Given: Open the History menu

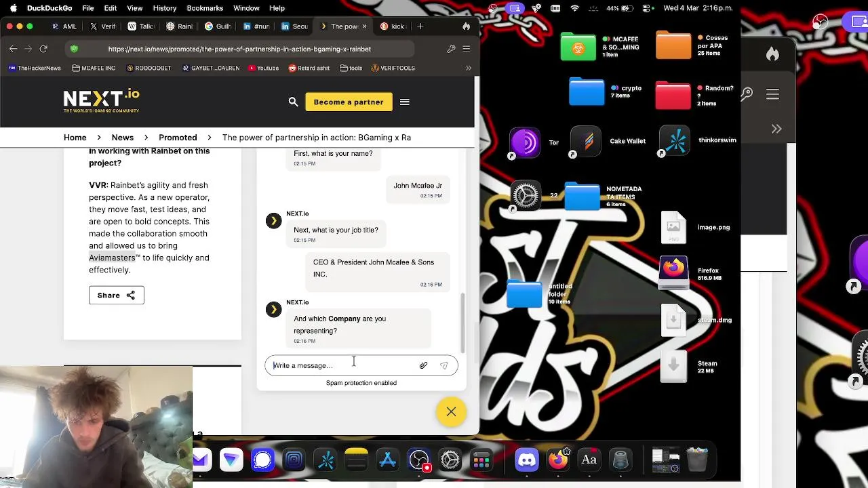Looking at the screenshot, I should click(x=164, y=8).
